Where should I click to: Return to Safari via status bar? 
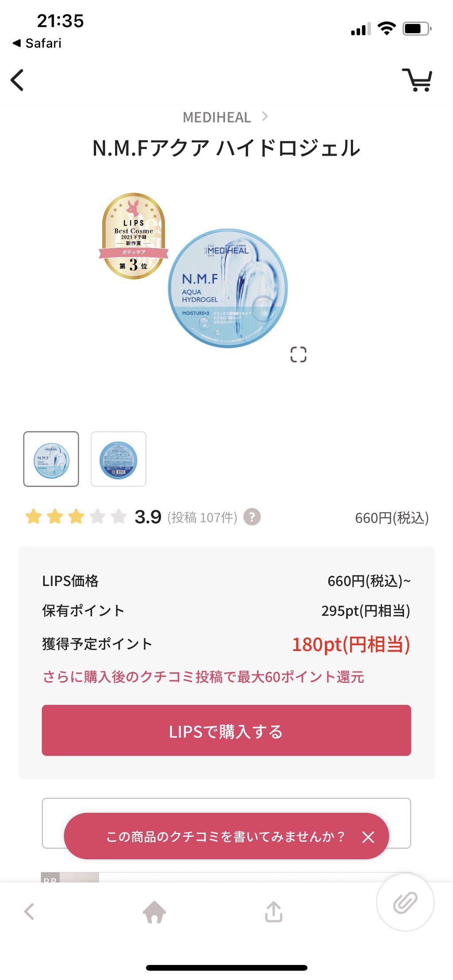37,43
